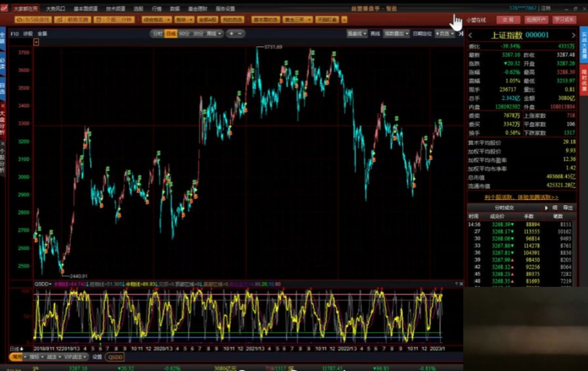Image resolution: width=588 pixels, height=371 pixels.
Task: Close the QSDD indicator panel
Action: click(461, 283)
